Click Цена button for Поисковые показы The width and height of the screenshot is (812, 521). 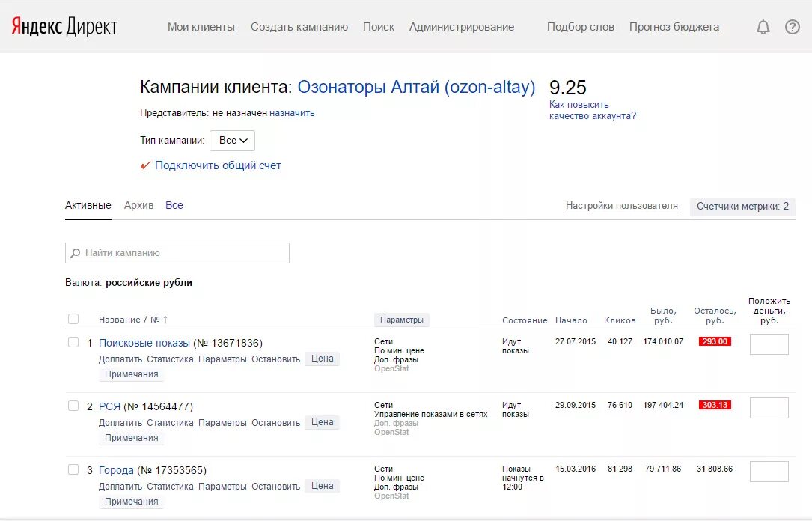322,359
